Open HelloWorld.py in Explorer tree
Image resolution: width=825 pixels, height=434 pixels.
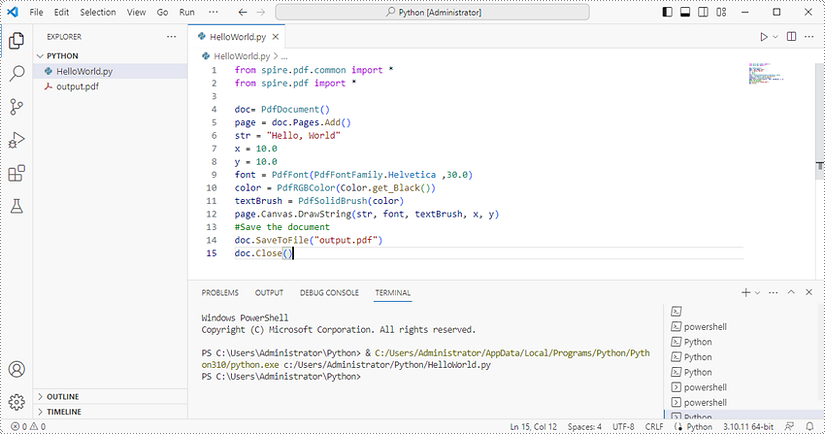[110, 72]
